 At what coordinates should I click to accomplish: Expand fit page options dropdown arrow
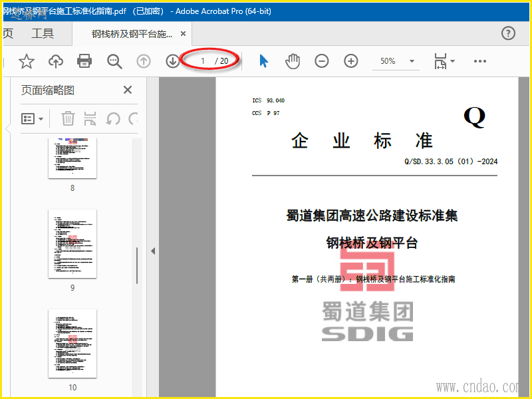(x=452, y=61)
